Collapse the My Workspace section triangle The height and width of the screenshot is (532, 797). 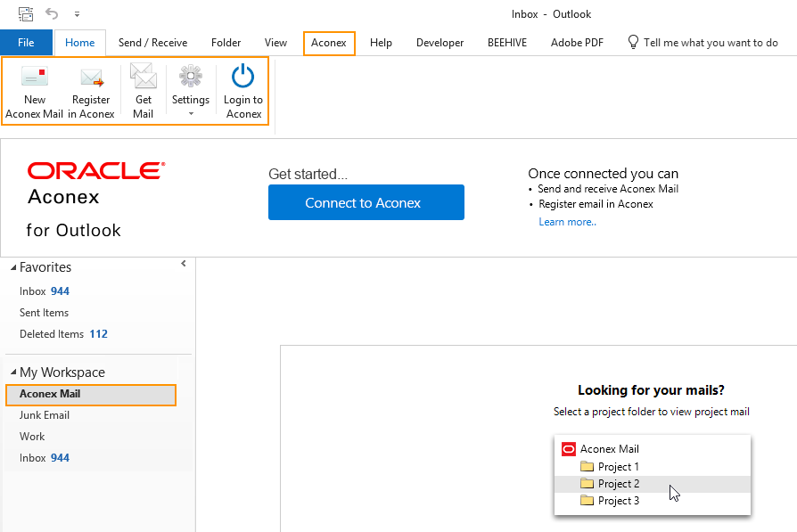(x=13, y=372)
